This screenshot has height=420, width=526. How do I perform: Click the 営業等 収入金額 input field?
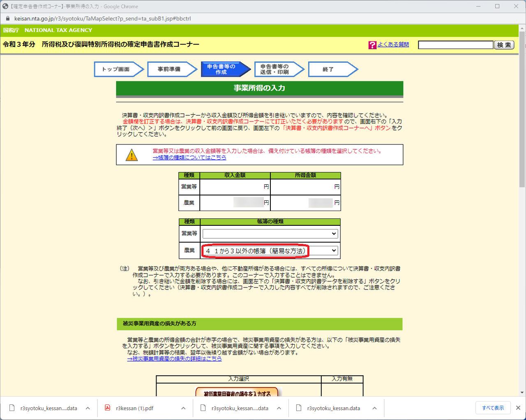(x=235, y=187)
